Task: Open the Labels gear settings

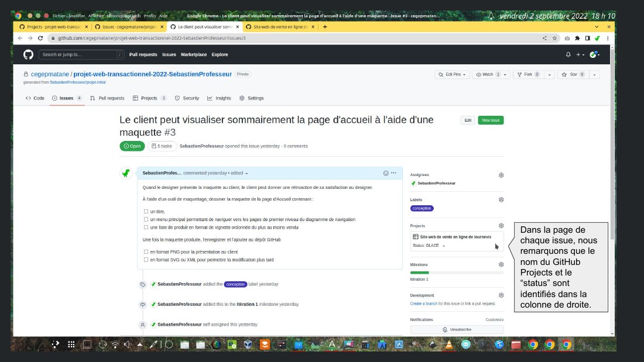Action: pos(501,199)
